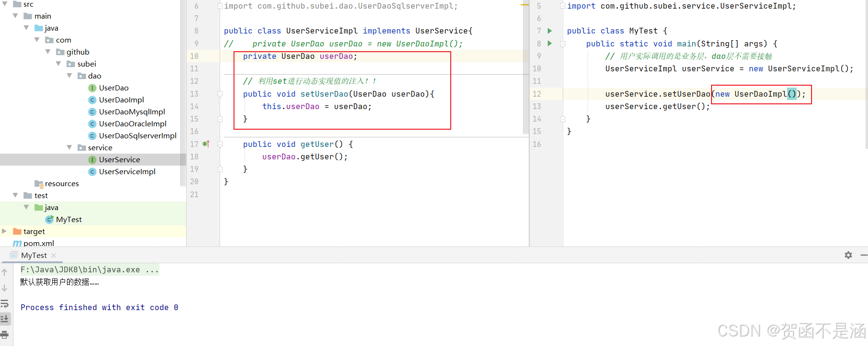Click the down stack trace arrow

[4, 288]
